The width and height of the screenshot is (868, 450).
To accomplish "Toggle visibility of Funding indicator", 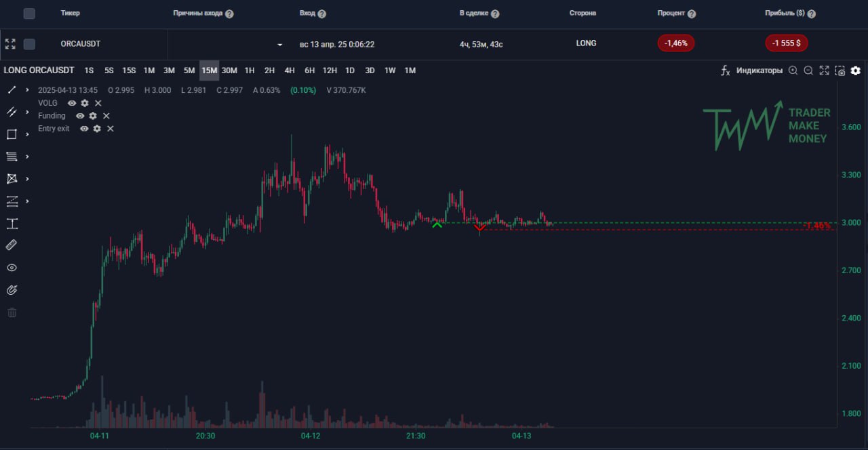I will [x=80, y=116].
